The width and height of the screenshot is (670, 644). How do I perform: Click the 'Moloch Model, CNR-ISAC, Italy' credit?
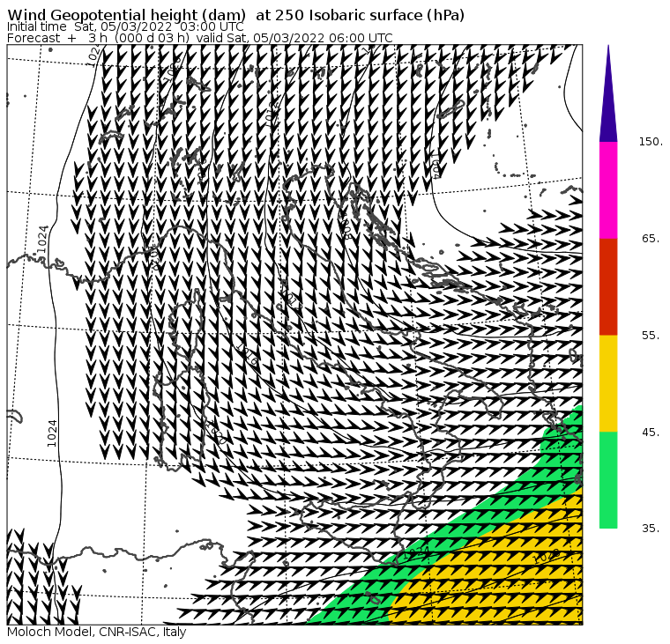(97, 632)
